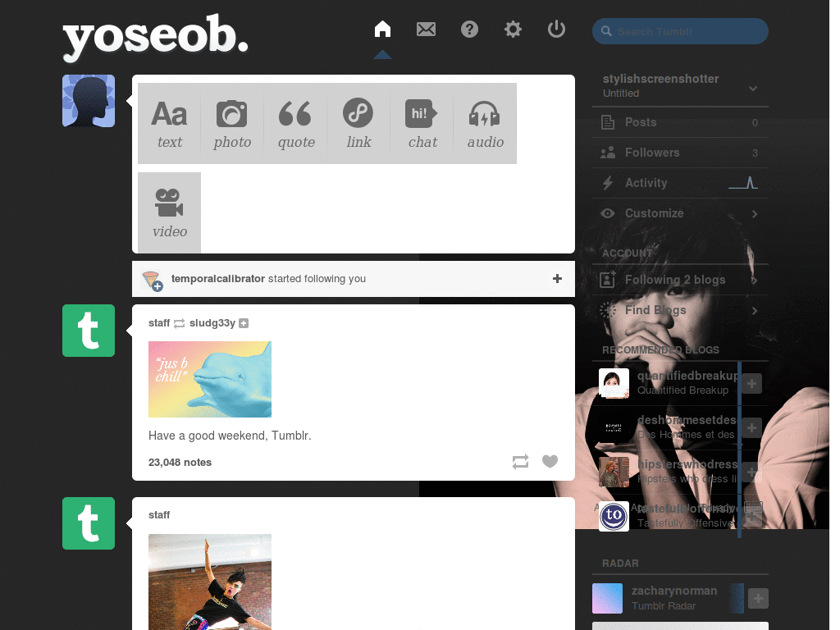840x630 pixels.
Task: Open Following 2 blogs
Action: pos(680,280)
